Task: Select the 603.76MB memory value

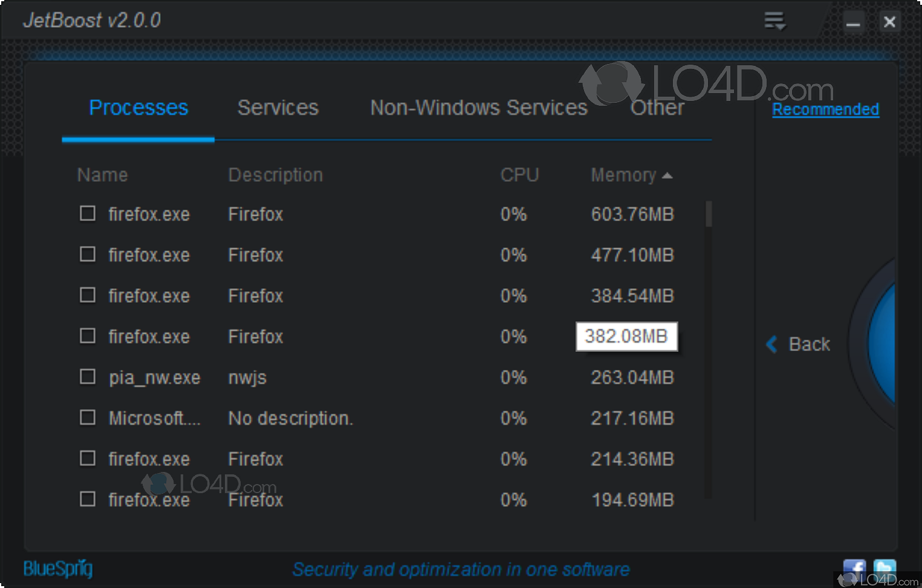Action: pyautogui.click(x=632, y=215)
